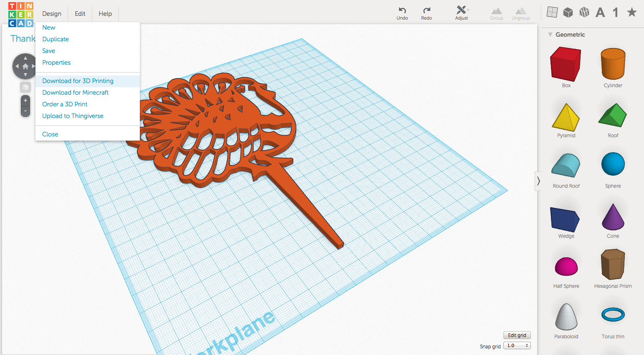The height and width of the screenshot is (355, 644).
Task: Collapse the Geometric shapes section
Action: (x=550, y=35)
